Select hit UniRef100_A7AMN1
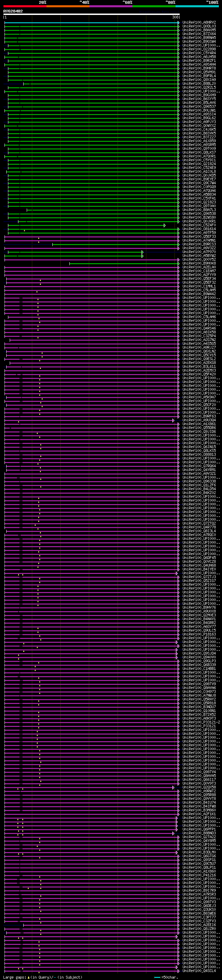222x980 pixels. click(199, 241)
